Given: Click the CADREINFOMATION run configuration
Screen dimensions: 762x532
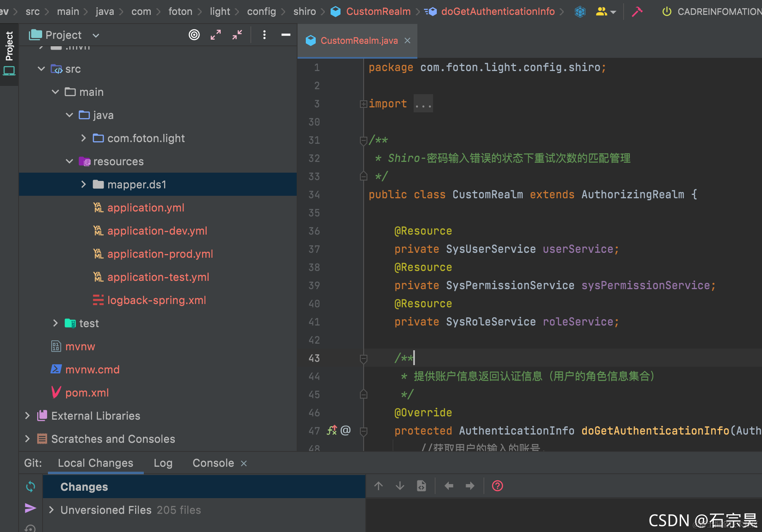Looking at the screenshot, I should (x=719, y=12).
